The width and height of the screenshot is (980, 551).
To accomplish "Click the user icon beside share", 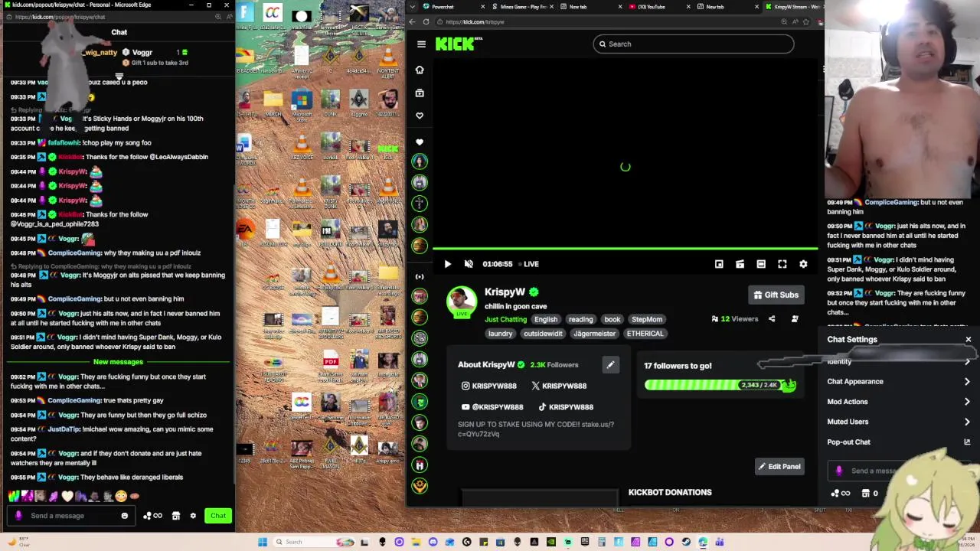I will [x=795, y=319].
